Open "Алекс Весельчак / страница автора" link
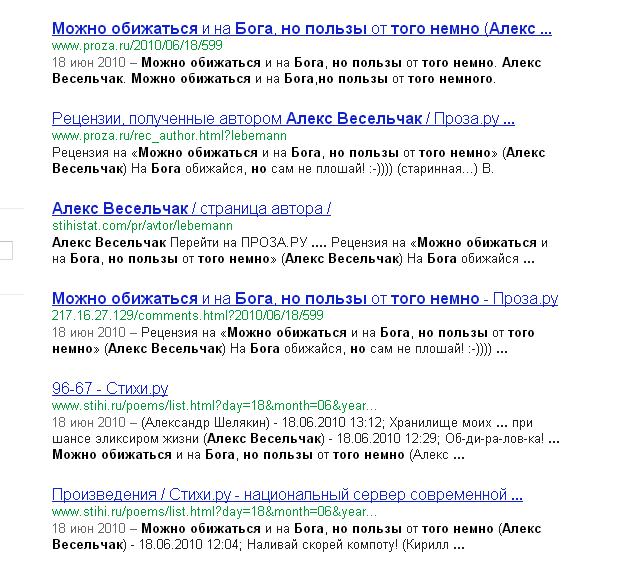 click(x=190, y=208)
